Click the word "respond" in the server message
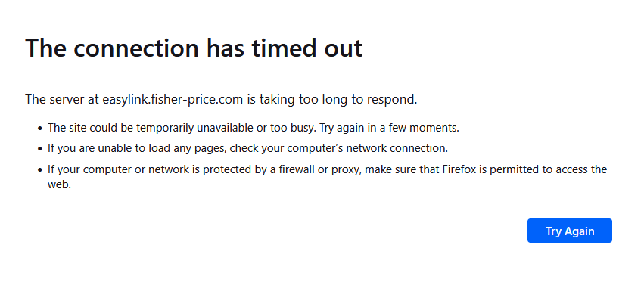Screen dimensions: 644x285 392,100
